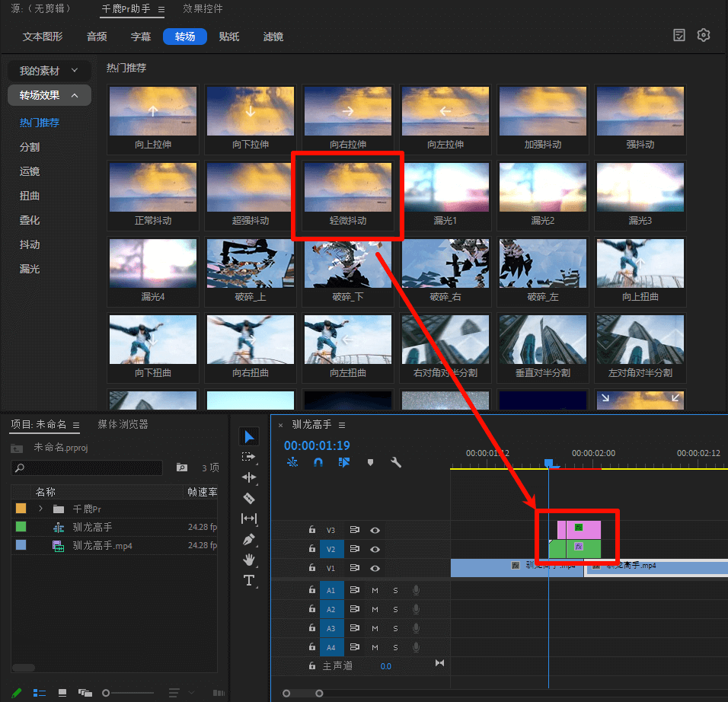Viewport: 728px width, 702px height.
Task: Open timeline display settings wrench
Action: pos(396,462)
